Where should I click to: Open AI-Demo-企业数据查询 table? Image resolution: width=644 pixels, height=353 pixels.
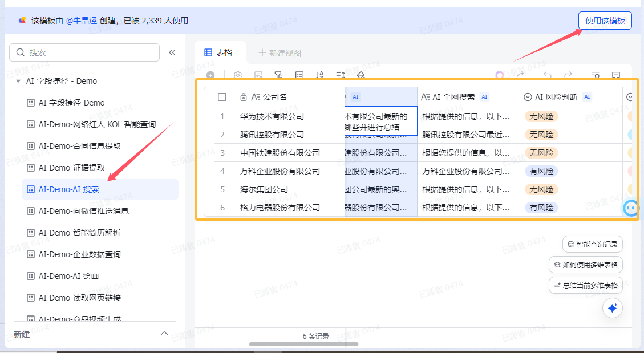(x=74, y=254)
